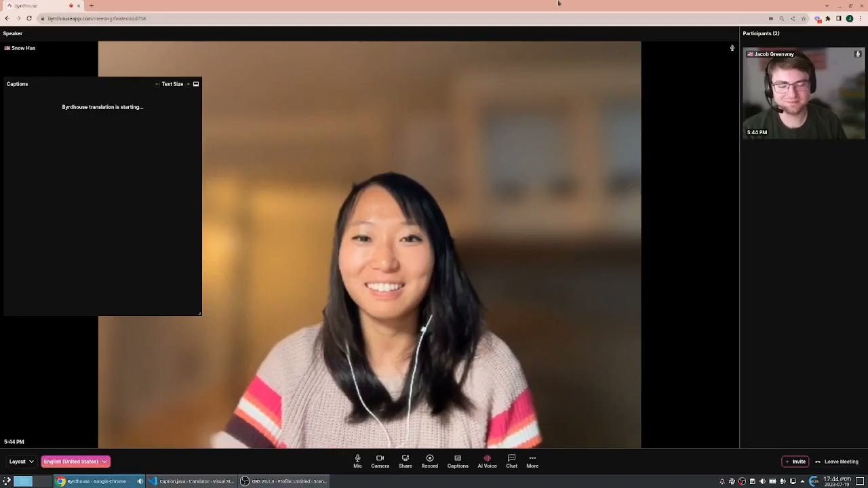Screen dimensions: 868x488
Task: Open the More options menu
Action: (532, 462)
